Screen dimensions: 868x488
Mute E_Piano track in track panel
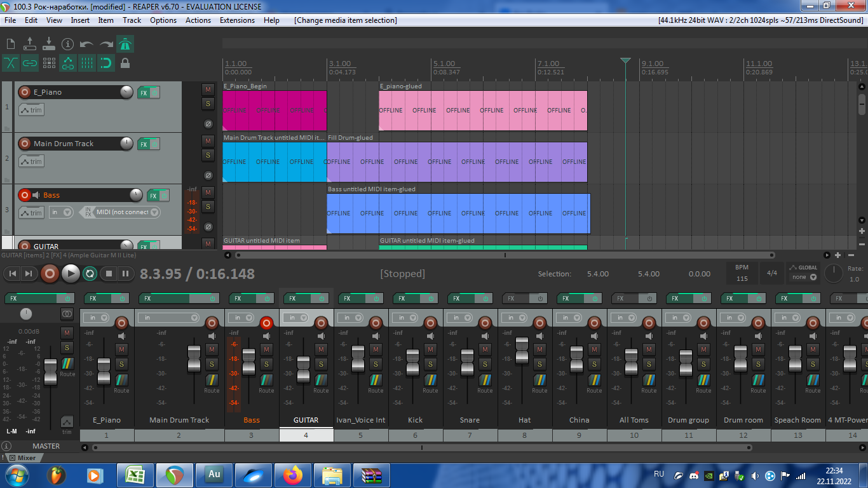pos(208,89)
